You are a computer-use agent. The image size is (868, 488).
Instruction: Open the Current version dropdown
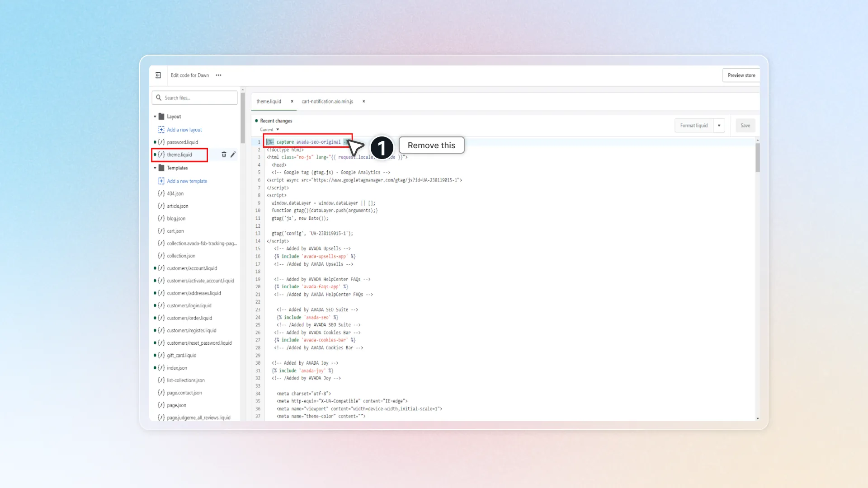point(270,130)
